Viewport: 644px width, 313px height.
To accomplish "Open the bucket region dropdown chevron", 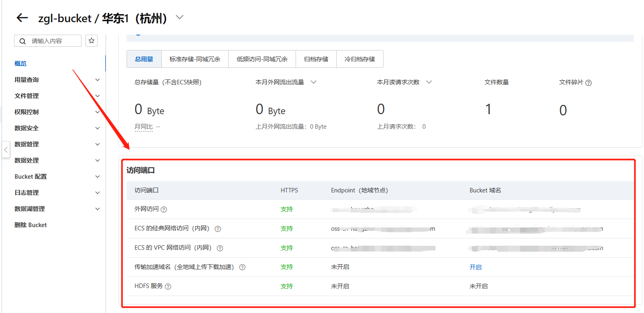I will click(x=180, y=17).
